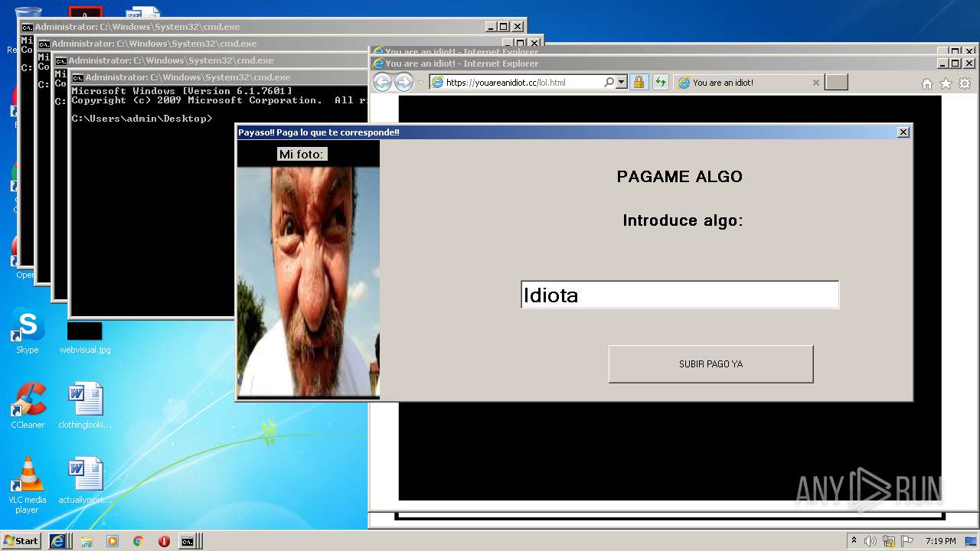The image size is (980, 551).
Task: Open Internet Explorer Home
Action: 926,83
